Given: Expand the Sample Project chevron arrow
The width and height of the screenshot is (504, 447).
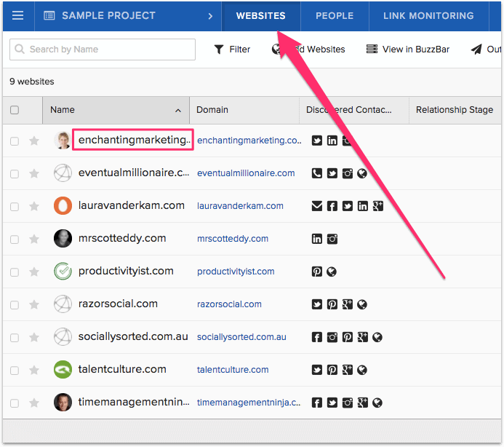Looking at the screenshot, I should 210,16.
